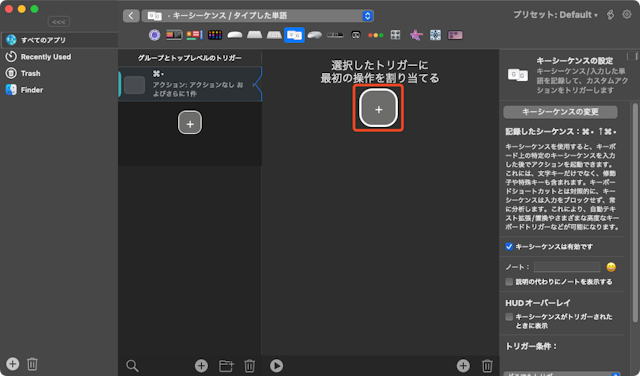
Task: Click the HUDオーバーレイ heading
Action: tap(538, 303)
